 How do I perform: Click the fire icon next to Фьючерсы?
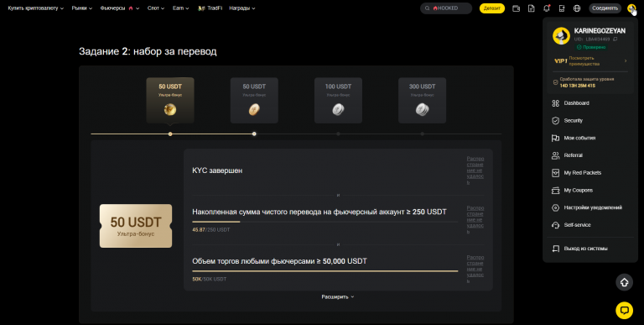(x=131, y=8)
